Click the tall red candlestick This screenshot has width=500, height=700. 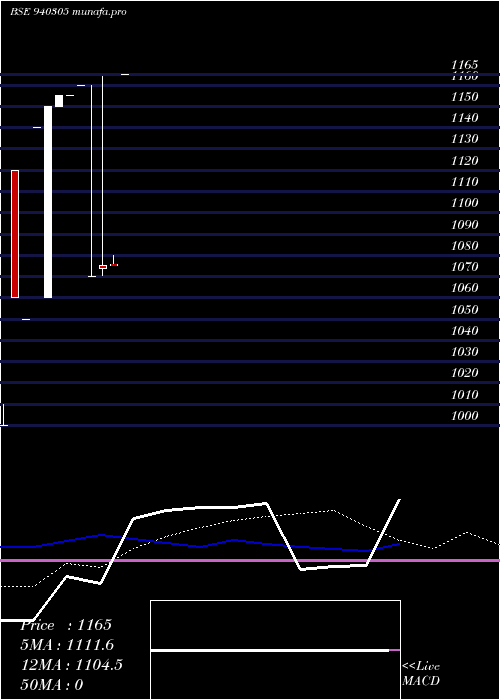[15, 234]
